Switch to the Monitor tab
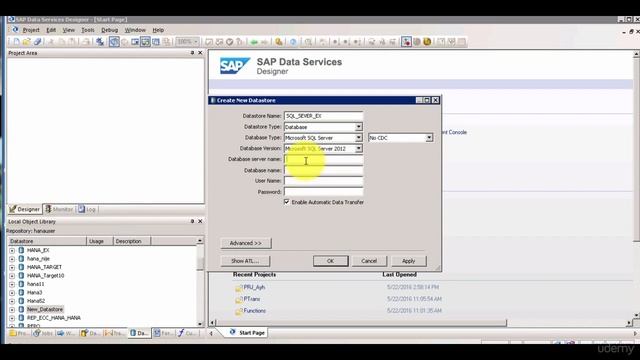 (59, 209)
